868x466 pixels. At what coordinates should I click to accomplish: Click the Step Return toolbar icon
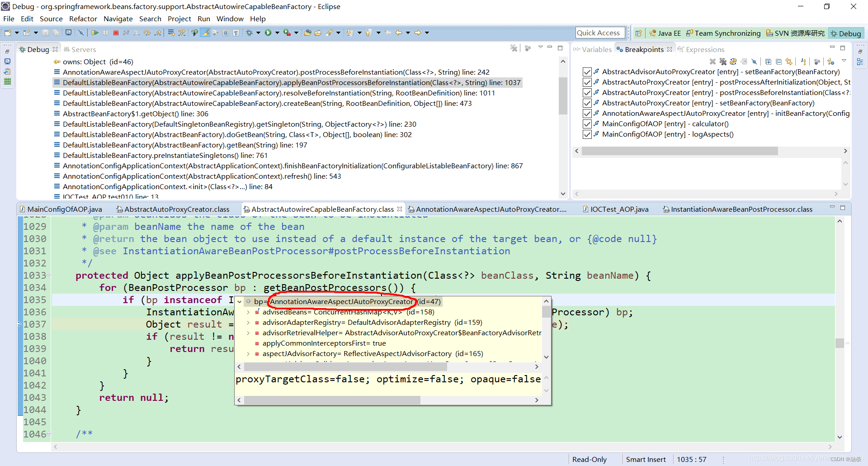pyautogui.click(x=158, y=33)
